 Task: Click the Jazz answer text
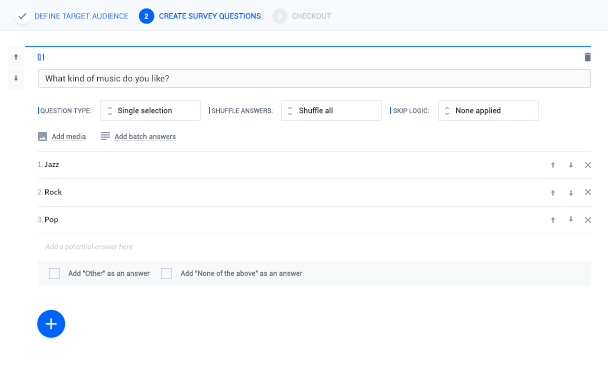pos(52,164)
